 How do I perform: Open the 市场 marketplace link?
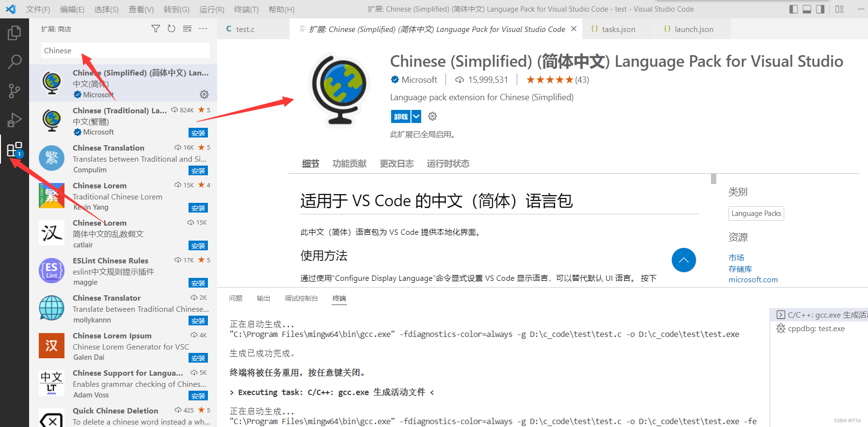click(x=736, y=258)
